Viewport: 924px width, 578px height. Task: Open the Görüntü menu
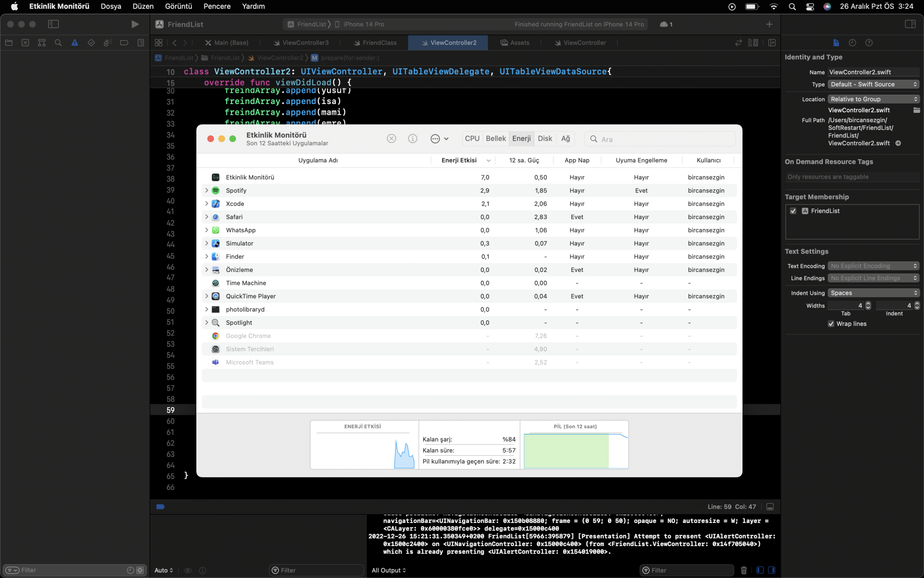tap(178, 6)
